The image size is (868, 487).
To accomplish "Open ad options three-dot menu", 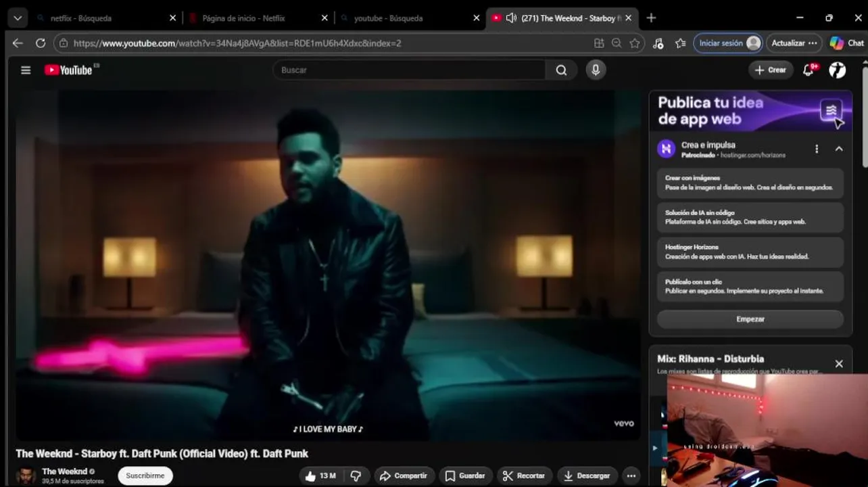I will pyautogui.click(x=817, y=149).
